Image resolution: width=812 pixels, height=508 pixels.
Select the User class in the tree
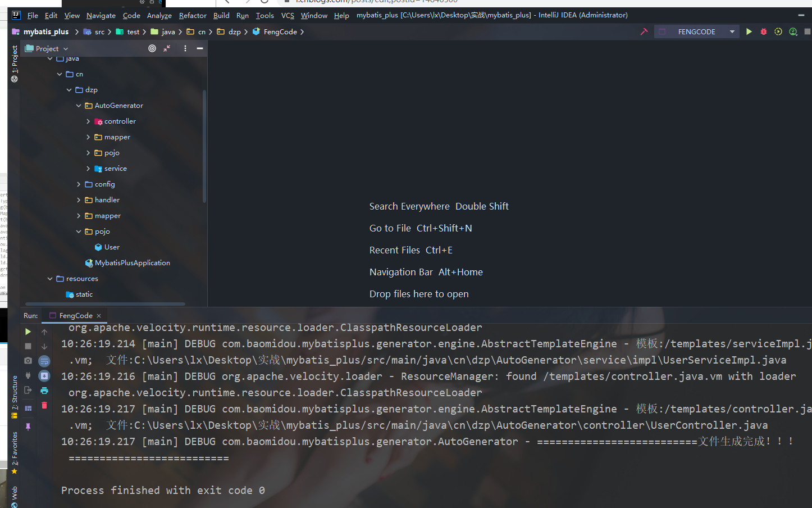pos(107,247)
